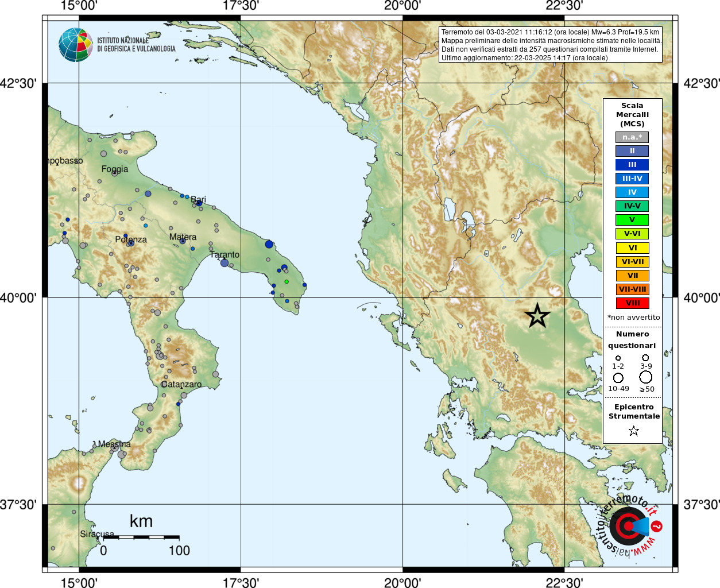Click the right 37°30' latitude label

pyautogui.click(x=702, y=504)
